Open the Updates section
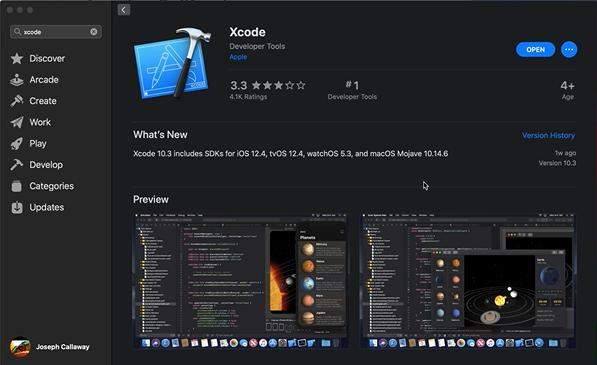Viewport: 597px width, 365px height. pos(47,207)
